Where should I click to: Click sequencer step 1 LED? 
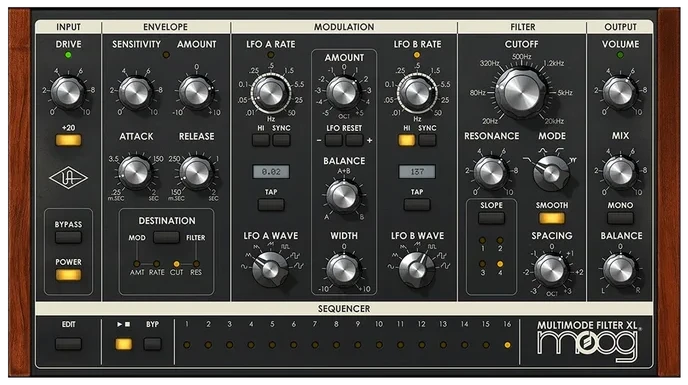coord(187,345)
